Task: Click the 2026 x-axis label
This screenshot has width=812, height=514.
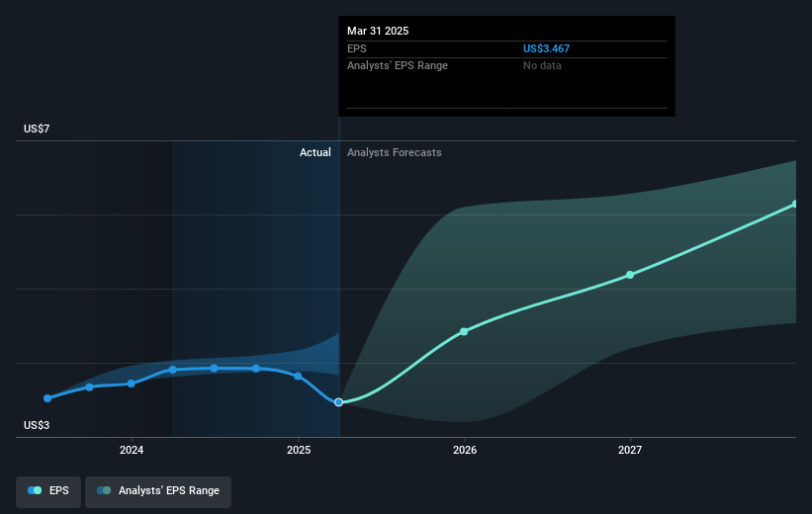Action: tap(465, 450)
